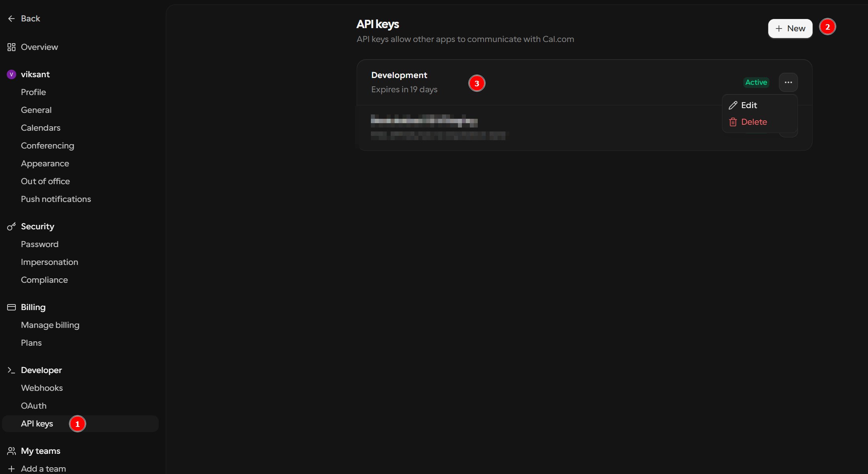Click the Overview label

click(x=39, y=47)
